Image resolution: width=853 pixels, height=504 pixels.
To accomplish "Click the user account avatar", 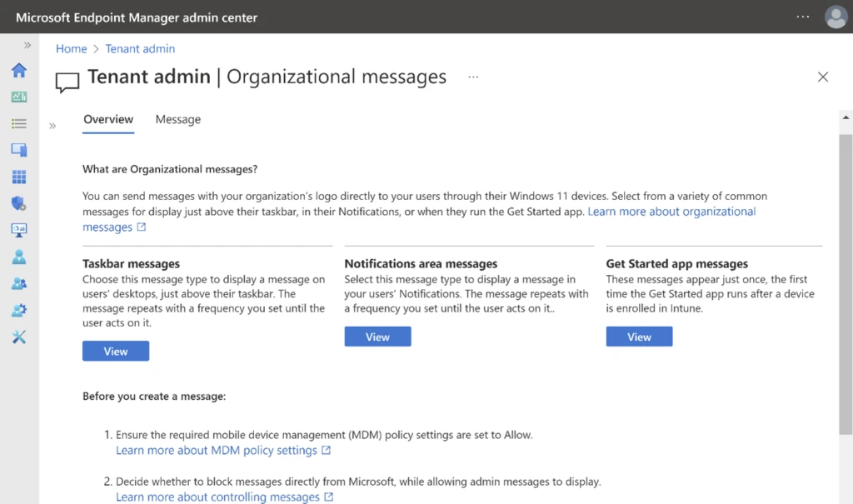I will tap(836, 17).
